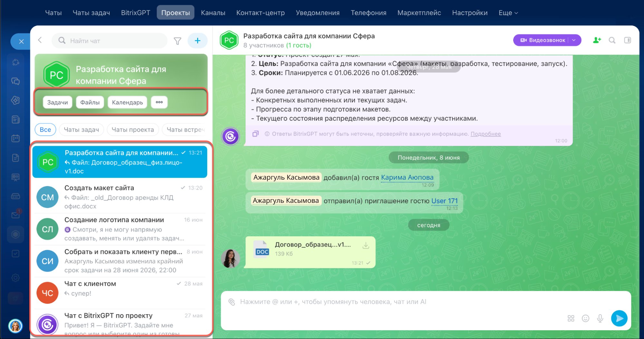644x339 pixels.
Task: Show more project options with three dots
Action: pyautogui.click(x=159, y=102)
